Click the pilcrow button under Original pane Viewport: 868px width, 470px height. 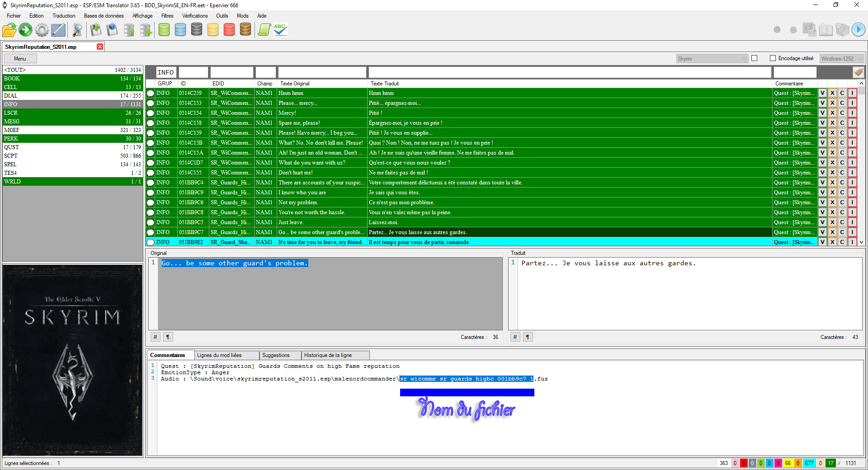(168, 337)
